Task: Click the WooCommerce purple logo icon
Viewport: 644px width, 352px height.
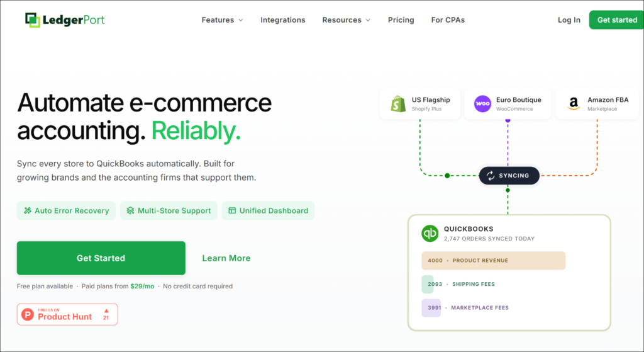Action: pos(482,104)
